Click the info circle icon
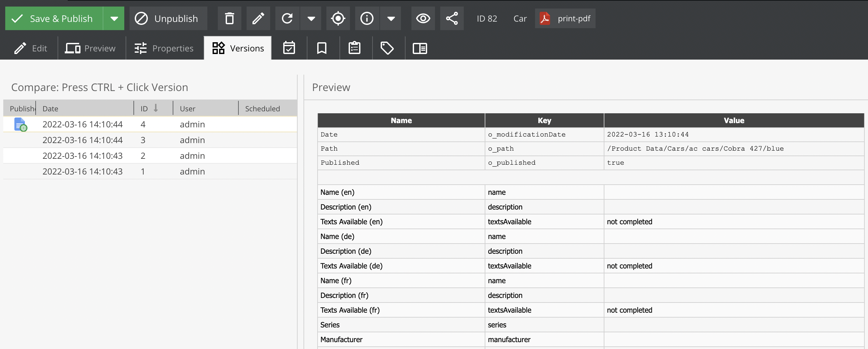Image resolution: width=868 pixels, height=349 pixels. 367,19
